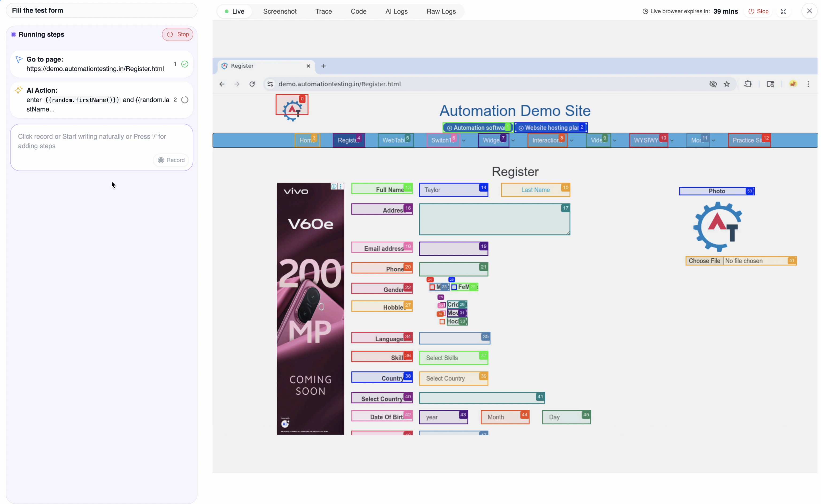Expand the Month dropdown
This screenshot has width=821, height=504.
pos(505,417)
